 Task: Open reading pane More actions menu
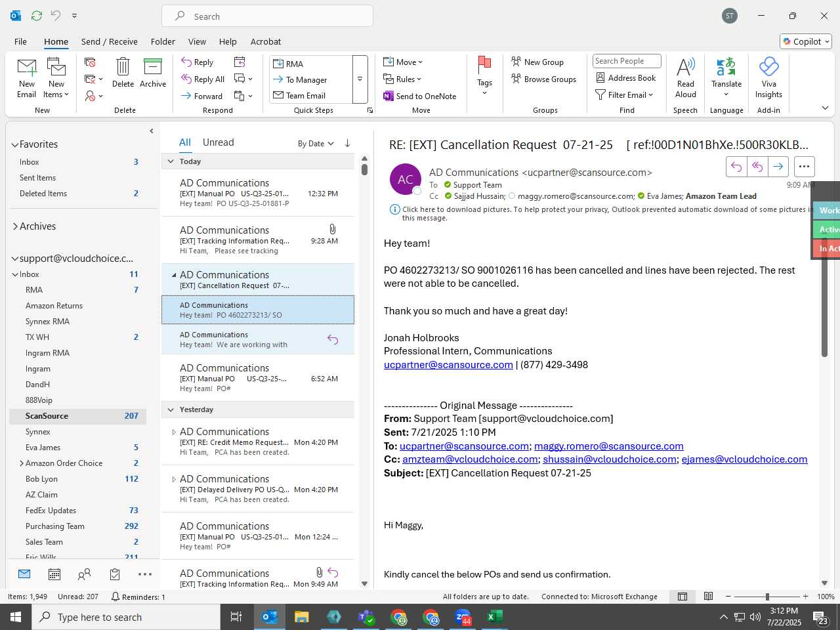805,167
